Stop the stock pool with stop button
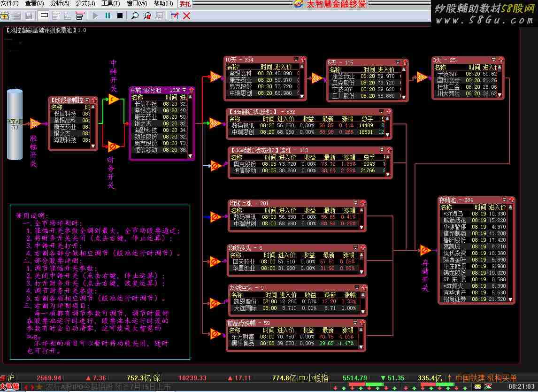 [120, 16]
